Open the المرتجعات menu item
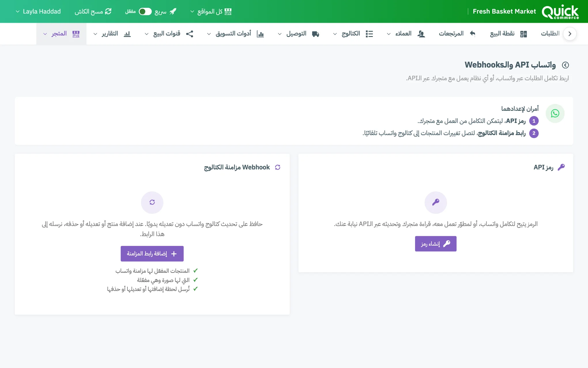This screenshot has height=368, width=588. (x=457, y=34)
